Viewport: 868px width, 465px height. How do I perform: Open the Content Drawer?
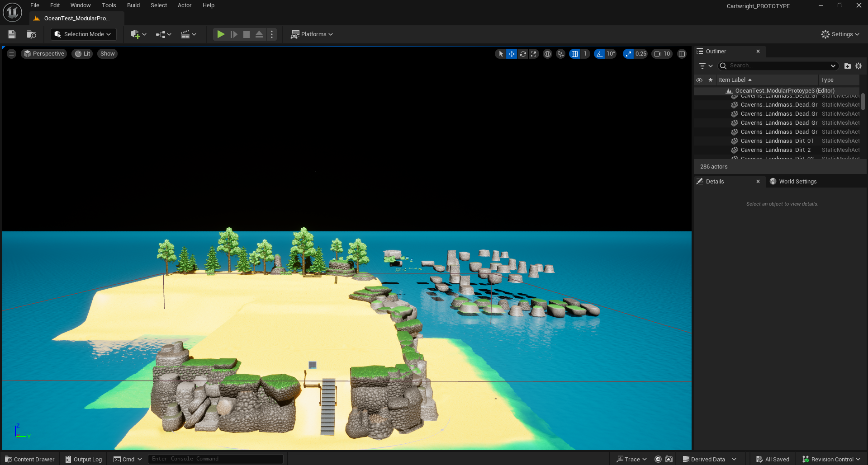pos(29,459)
